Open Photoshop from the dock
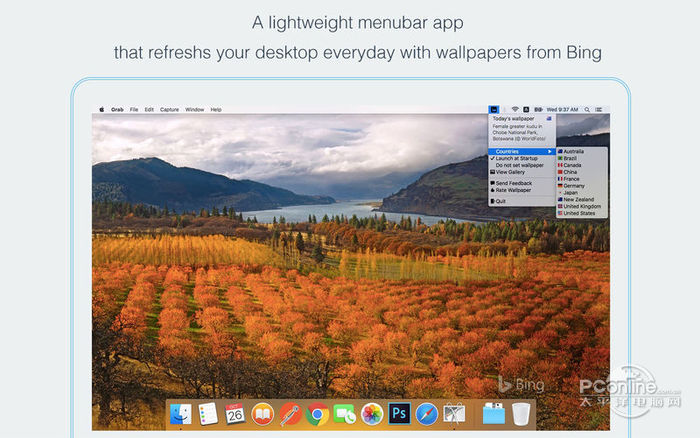700x438 pixels. (400, 413)
